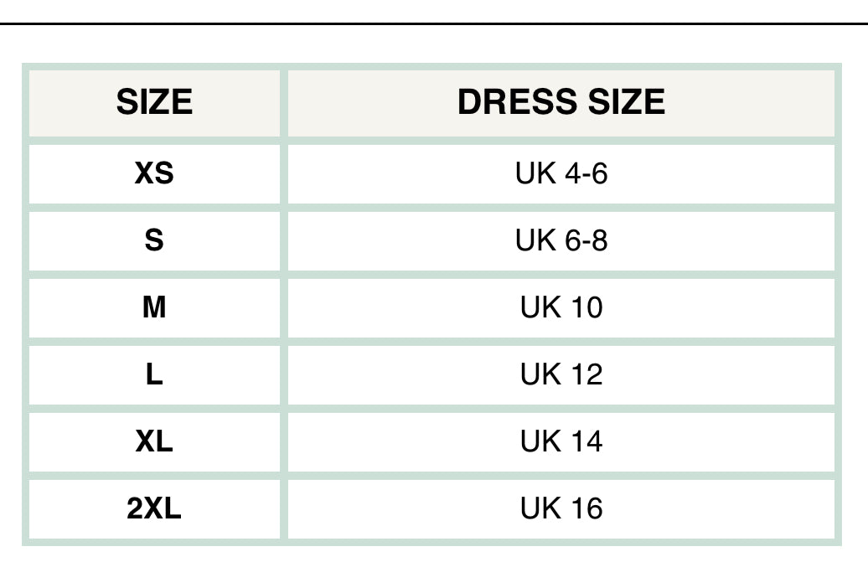Choose the UK 14 dress size cell
The width and height of the screenshot is (868, 588).
pyautogui.click(x=561, y=441)
